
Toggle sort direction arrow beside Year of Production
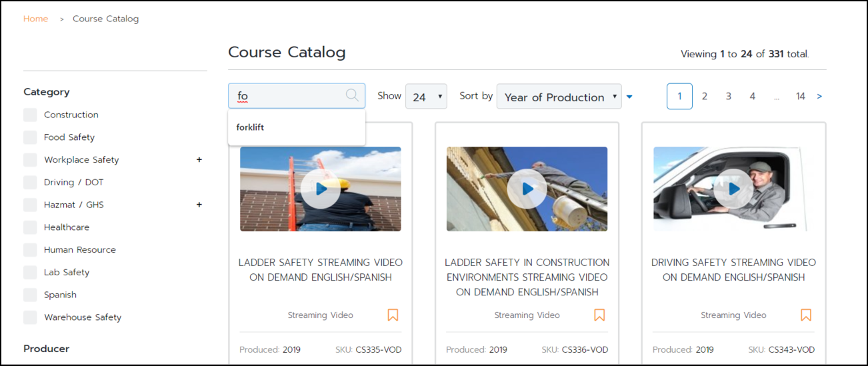tap(629, 97)
